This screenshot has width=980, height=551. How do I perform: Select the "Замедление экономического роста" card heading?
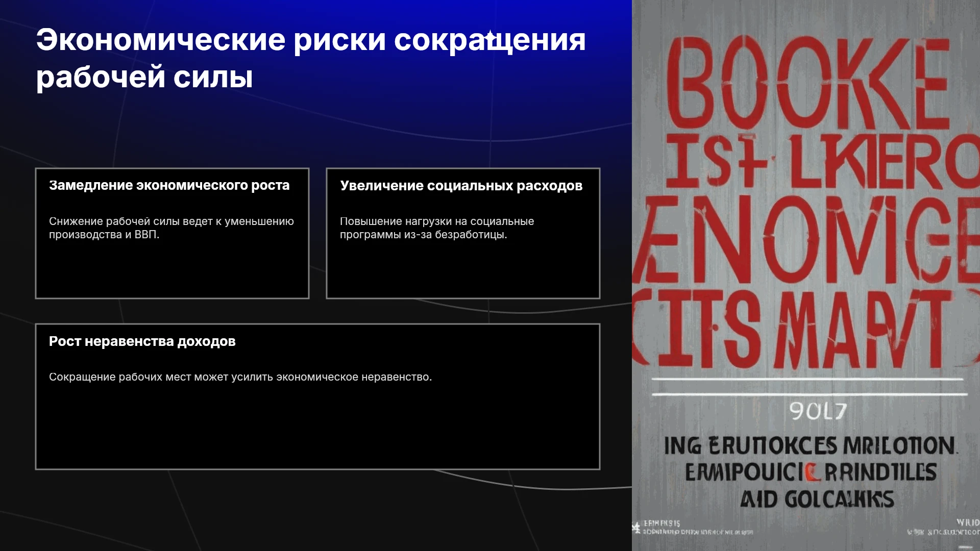pyautogui.click(x=169, y=185)
